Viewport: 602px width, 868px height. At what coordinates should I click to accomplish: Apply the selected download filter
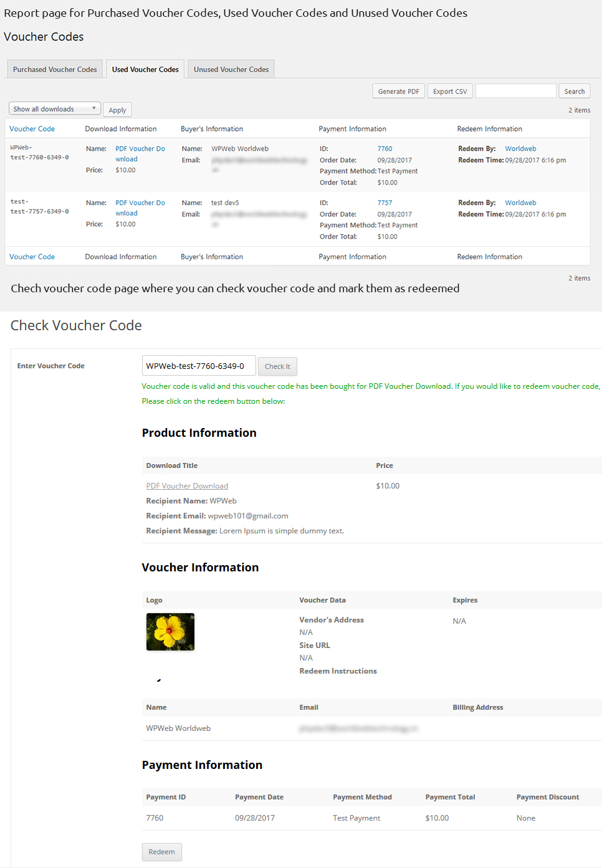[x=117, y=110]
